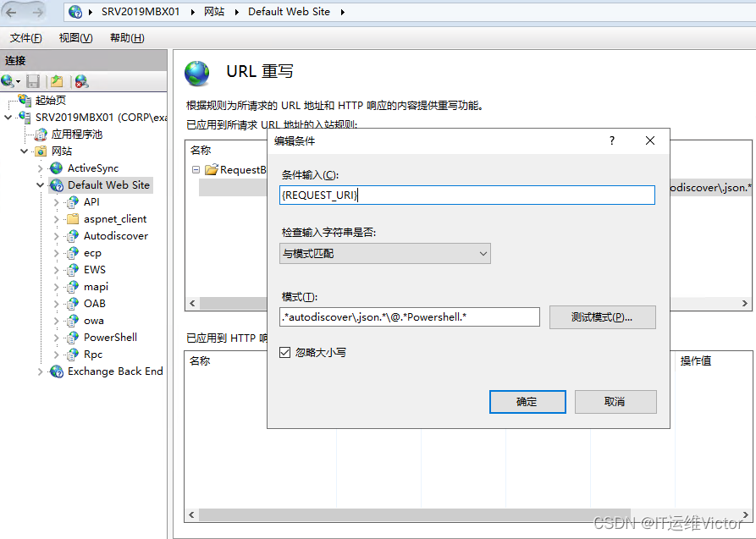Screen dimensions: 756x539
Task: Click SRV2019MBX01 in the breadcrumb
Action: tap(141, 12)
